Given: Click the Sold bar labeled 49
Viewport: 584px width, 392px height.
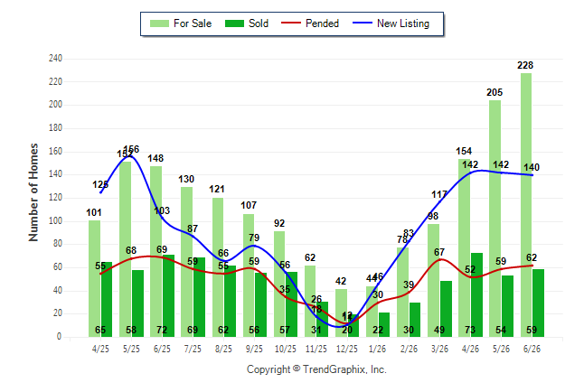Looking at the screenshot, I should click(x=446, y=309).
